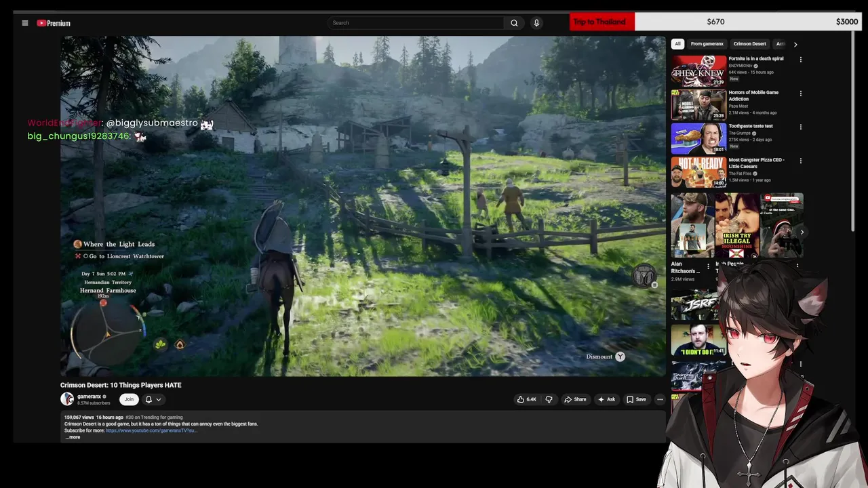This screenshot has height=488, width=868.
Task: Open Irish Try Illegal Moonshine short
Action: point(736,226)
